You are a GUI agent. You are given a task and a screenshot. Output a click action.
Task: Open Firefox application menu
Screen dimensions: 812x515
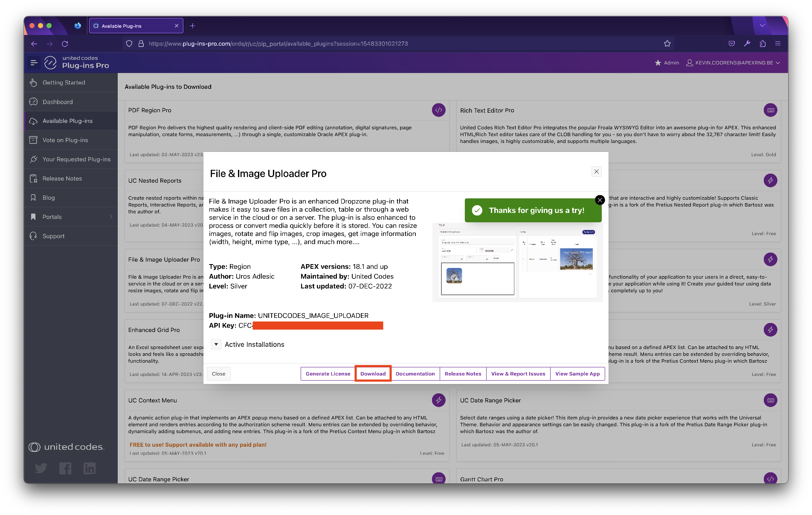[x=778, y=44]
